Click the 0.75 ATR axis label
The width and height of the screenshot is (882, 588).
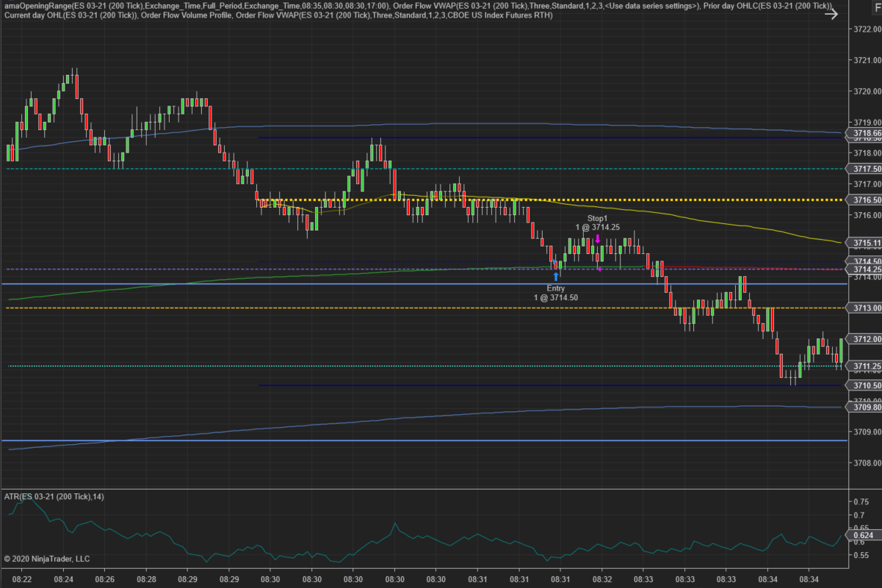coord(862,501)
